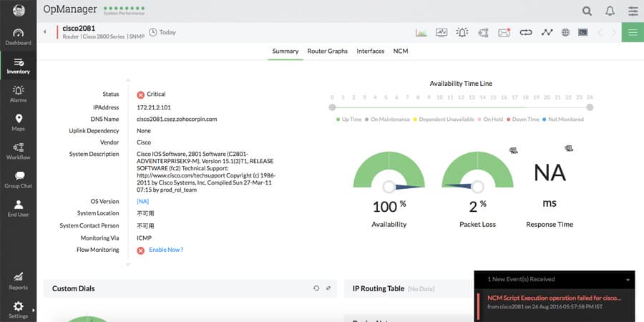The image size is (644, 322).
Task: Click the System Performance indicator dots
Action: point(124,8)
